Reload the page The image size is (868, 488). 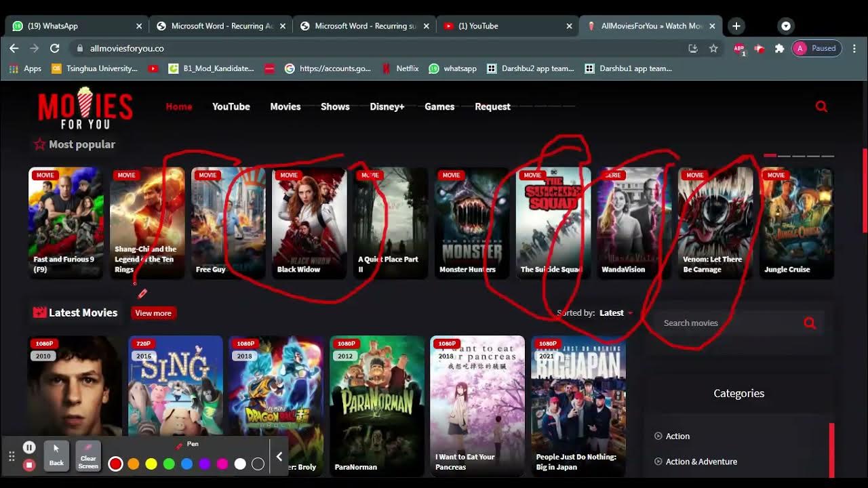[x=55, y=49]
